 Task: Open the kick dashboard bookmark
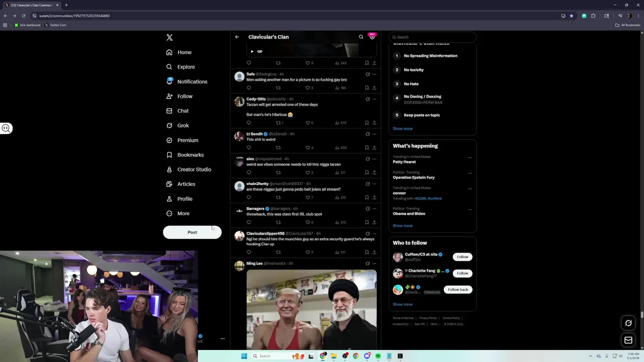(x=27, y=25)
